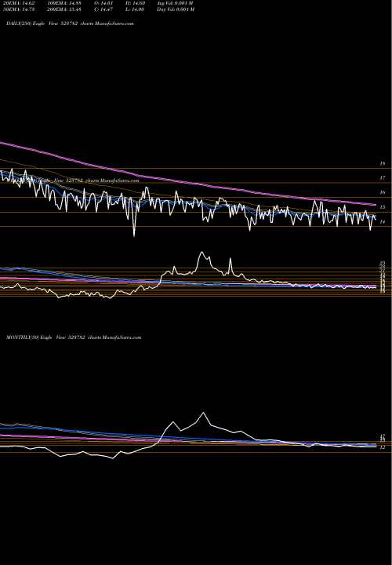Click the DAILY(250) Eagle View chart title
The height and width of the screenshot is (565, 392).
[70, 24]
